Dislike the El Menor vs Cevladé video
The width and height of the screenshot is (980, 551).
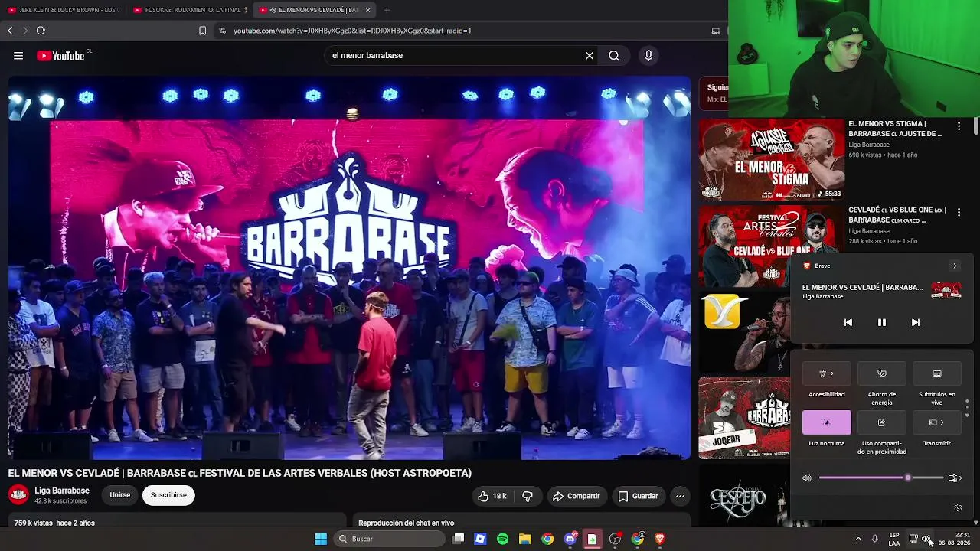pos(528,496)
